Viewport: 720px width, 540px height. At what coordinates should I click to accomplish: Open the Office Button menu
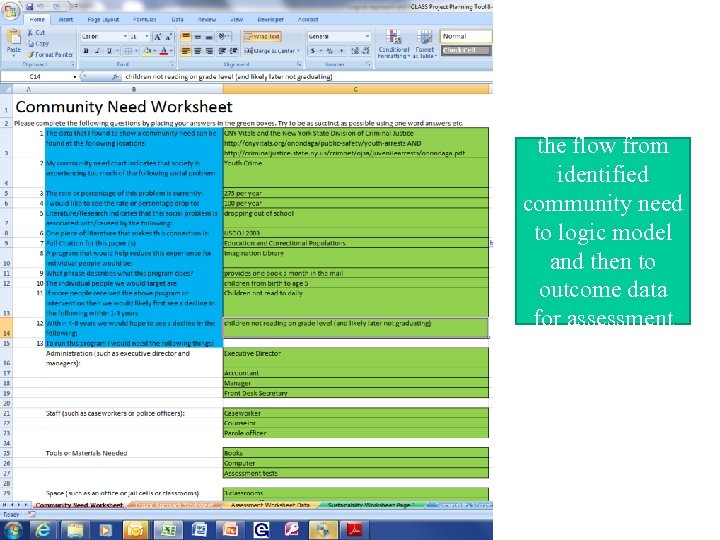click(11, 11)
